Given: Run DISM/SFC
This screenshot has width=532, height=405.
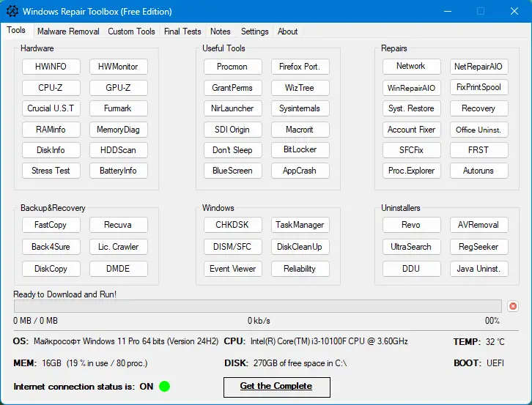Looking at the screenshot, I should [x=233, y=247].
